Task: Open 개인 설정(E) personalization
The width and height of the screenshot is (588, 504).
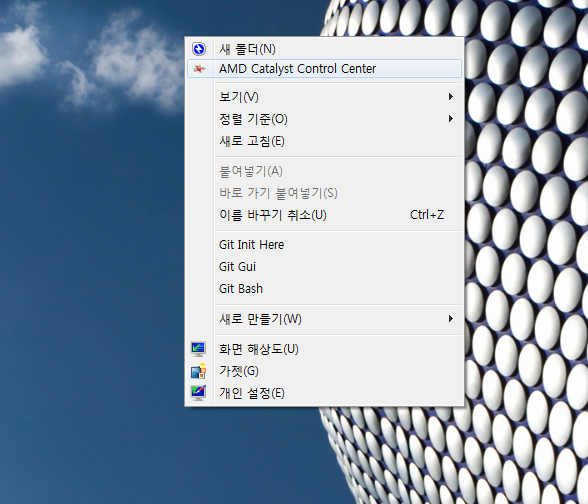Action: click(x=324, y=393)
